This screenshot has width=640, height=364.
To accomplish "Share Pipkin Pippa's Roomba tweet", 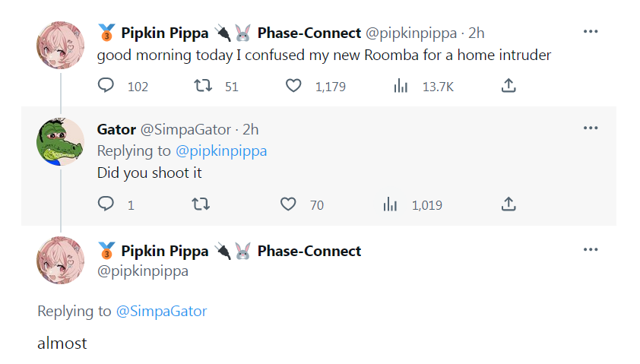I will [509, 87].
